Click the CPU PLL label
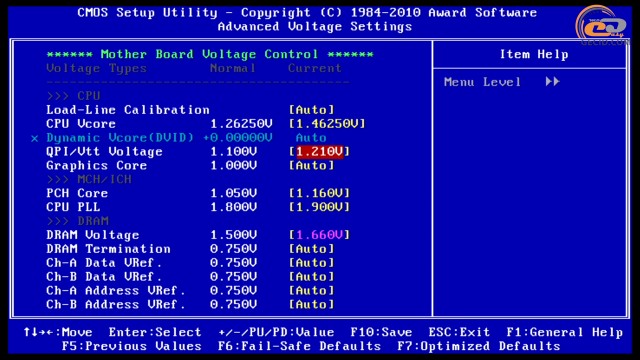Image resolution: width=640 pixels, height=360 pixels. pyautogui.click(x=73, y=207)
